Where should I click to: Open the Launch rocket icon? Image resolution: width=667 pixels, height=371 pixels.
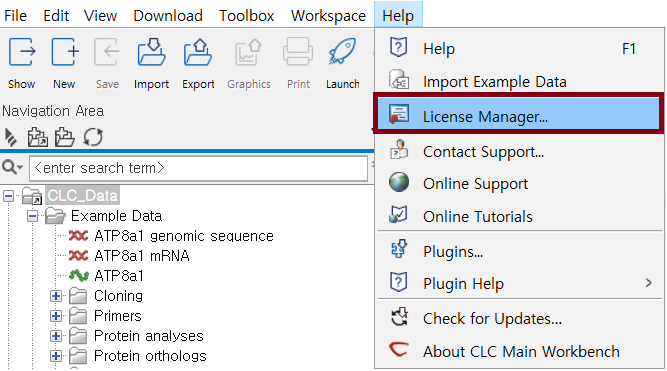tap(342, 51)
